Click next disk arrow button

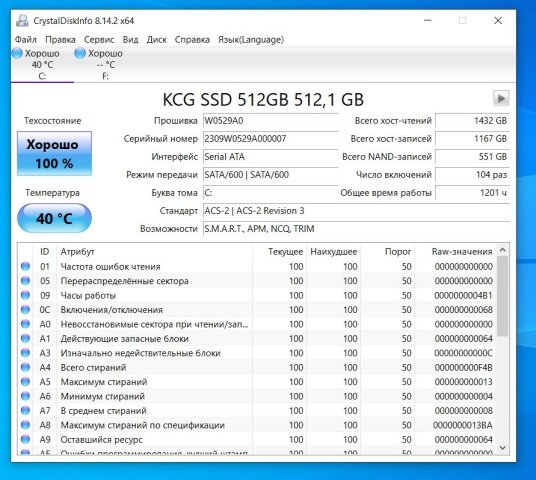(x=501, y=99)
